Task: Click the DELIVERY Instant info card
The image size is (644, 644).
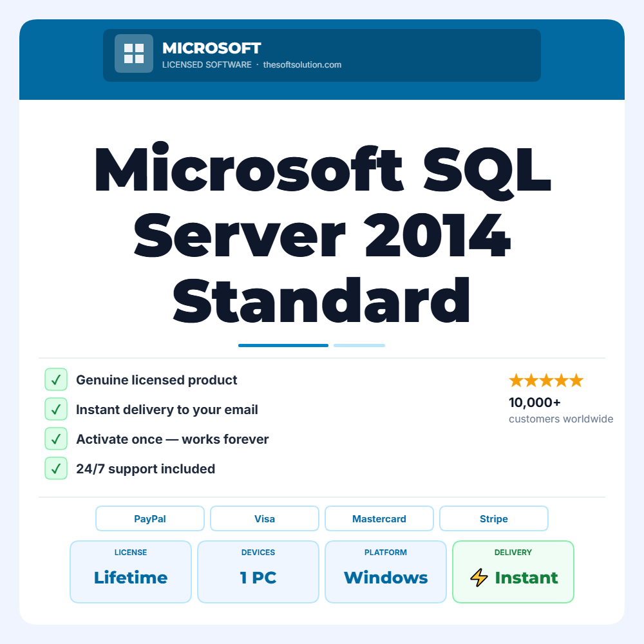Action: coord(513,572)
